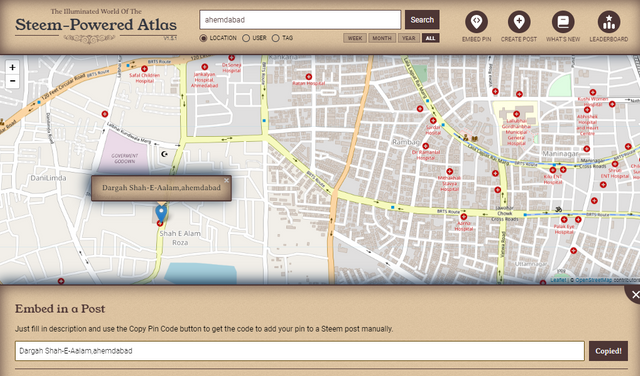Click the Steem-Powered Atlas logo

click(96, 24)
